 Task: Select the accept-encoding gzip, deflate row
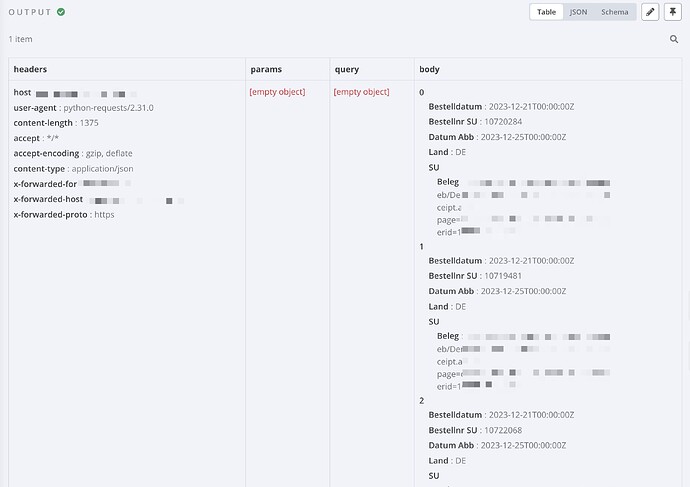pyautogui.click(x=73, y=153)
